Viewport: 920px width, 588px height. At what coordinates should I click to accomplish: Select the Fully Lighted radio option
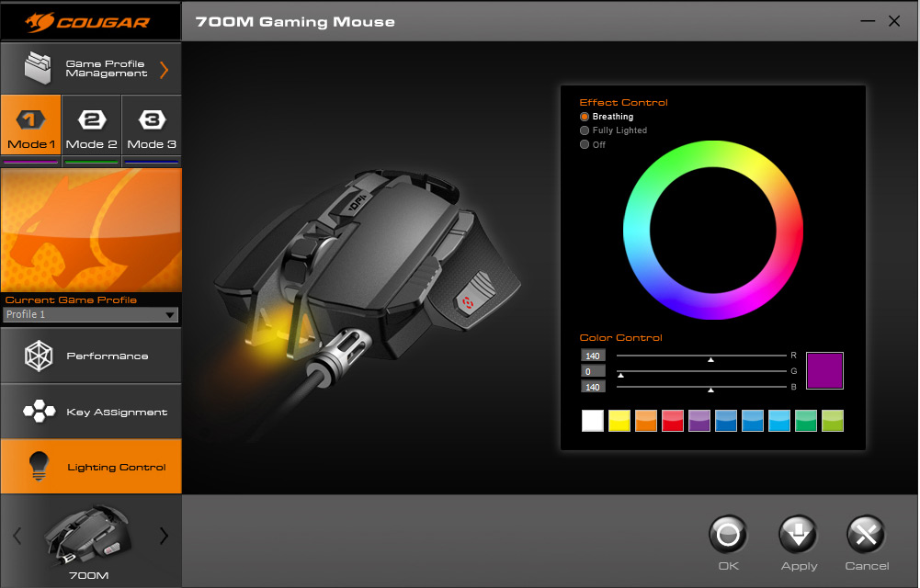[585, 130]
